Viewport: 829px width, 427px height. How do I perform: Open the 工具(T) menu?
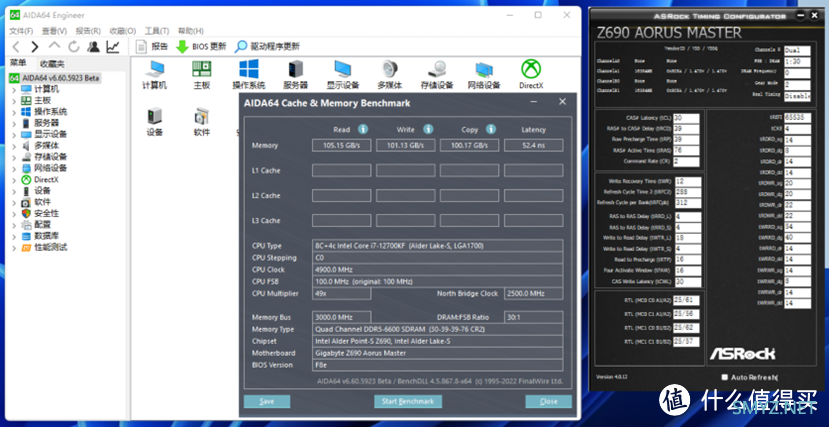point(157,31)
